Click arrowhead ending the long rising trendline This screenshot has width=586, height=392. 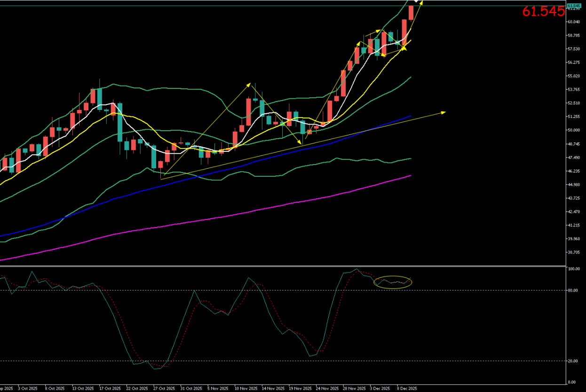tap(443, 112)
